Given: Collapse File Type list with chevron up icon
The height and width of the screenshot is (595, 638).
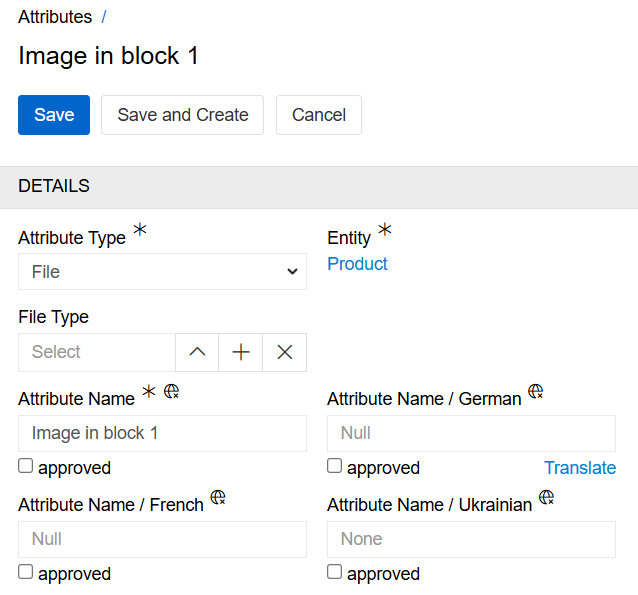Looking at the screenshot, I should click(197, 352).
